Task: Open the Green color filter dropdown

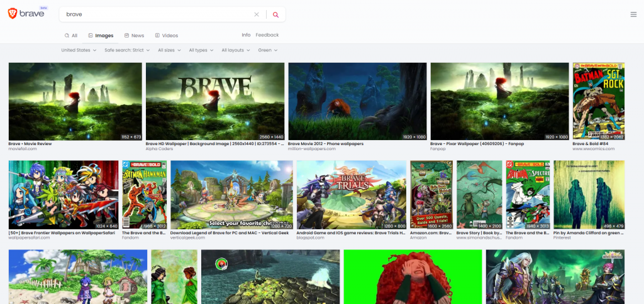Action: (x=267, y=50)
